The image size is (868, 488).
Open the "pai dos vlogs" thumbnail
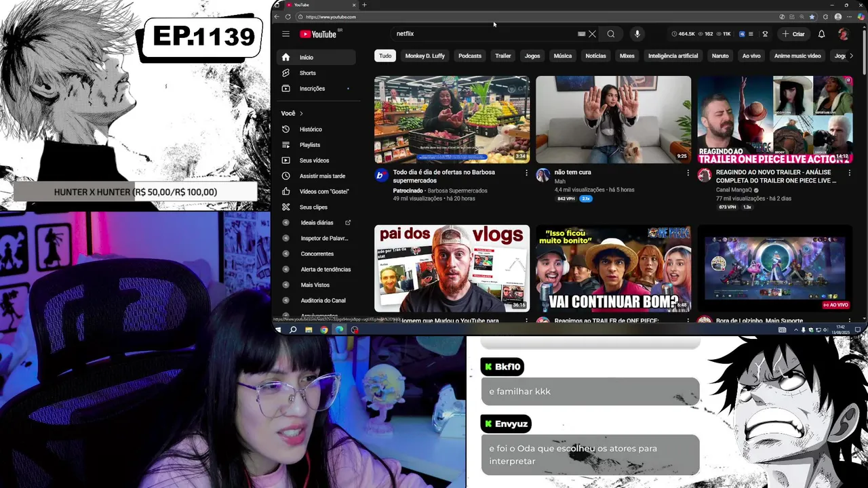[x=452, y=268]
